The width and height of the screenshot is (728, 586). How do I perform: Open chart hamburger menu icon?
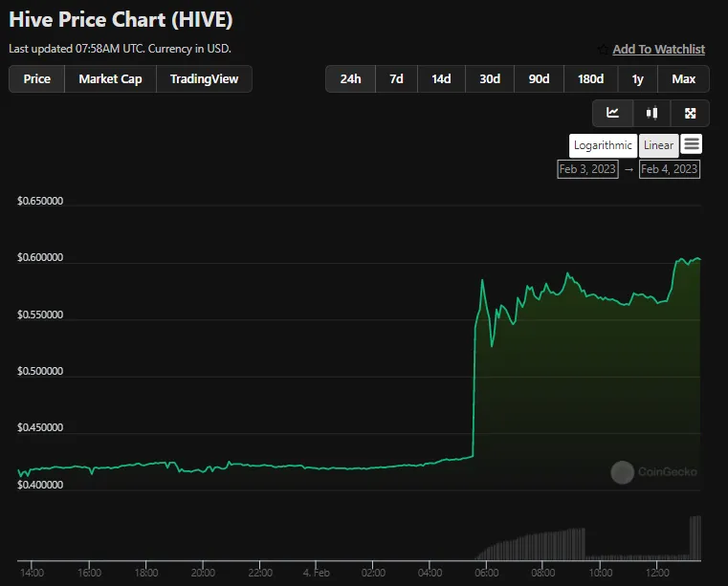pos(692,144)
